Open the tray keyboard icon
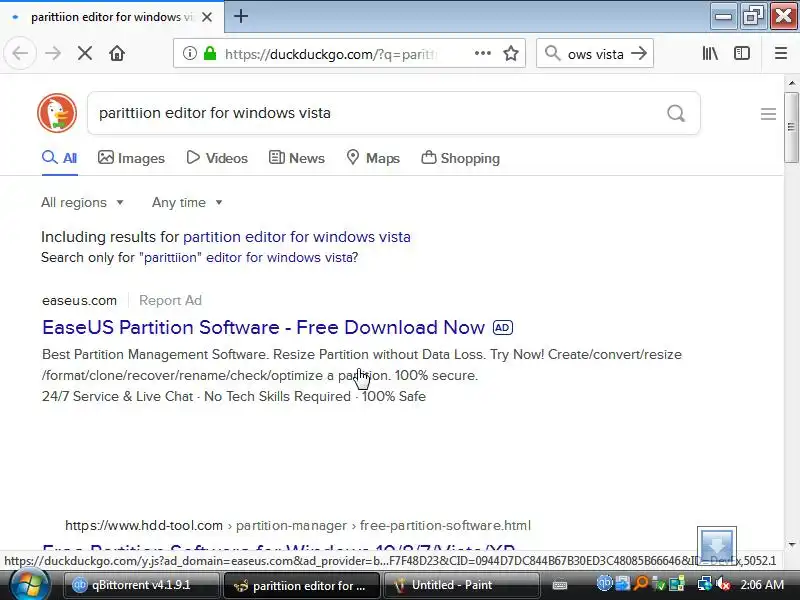The height and width of the screenshot is (600, 800). pos(560,585)
